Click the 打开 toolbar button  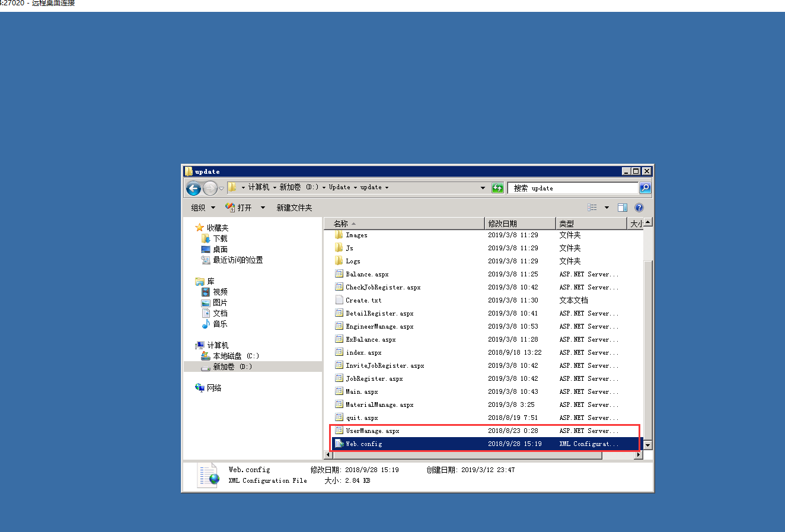[239, 208]
